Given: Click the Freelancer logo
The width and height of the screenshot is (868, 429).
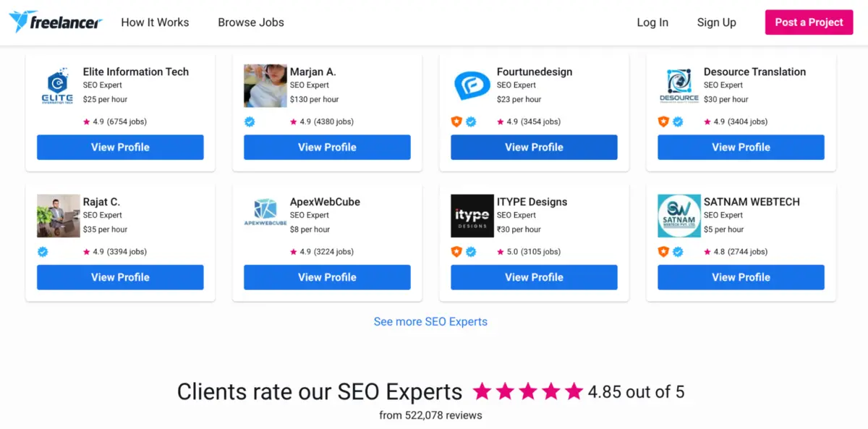Looking at the screenshot, I should pyautogui.click(x=56, y=22).
